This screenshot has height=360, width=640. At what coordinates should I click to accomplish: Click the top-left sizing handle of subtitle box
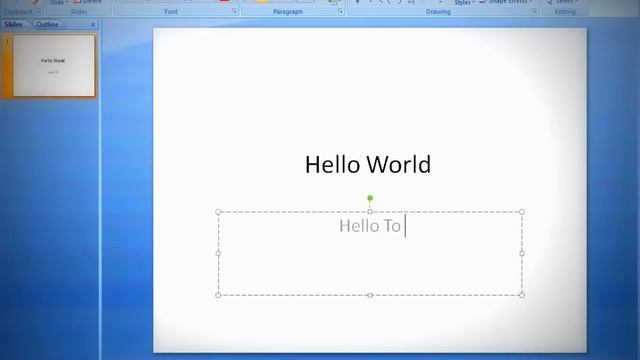click(x=218, y=212)
